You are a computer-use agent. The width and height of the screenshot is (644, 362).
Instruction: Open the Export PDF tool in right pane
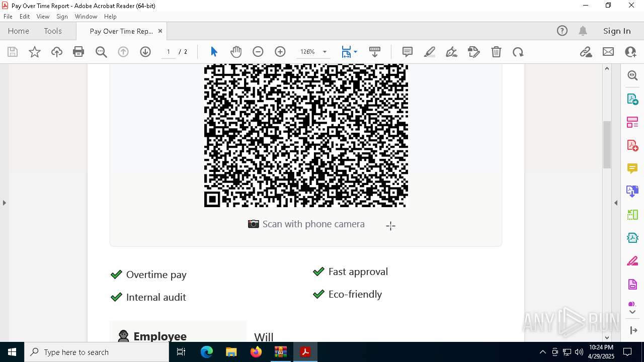point(632,99)
